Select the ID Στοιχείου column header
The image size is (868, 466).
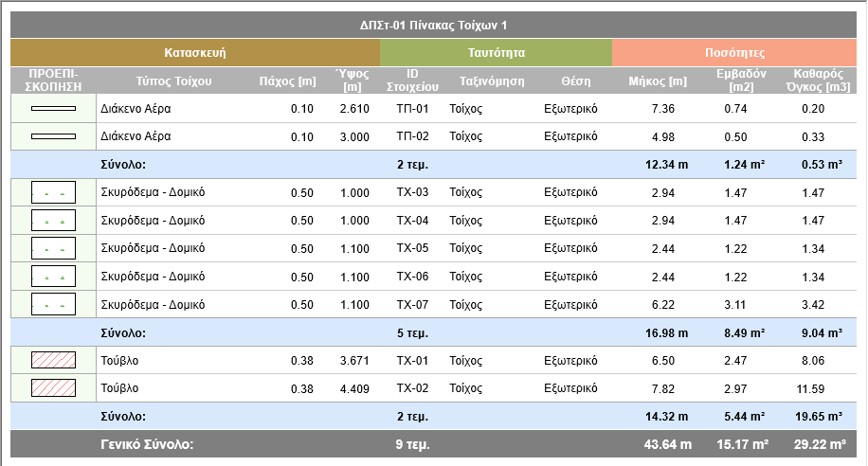[412, 81]
